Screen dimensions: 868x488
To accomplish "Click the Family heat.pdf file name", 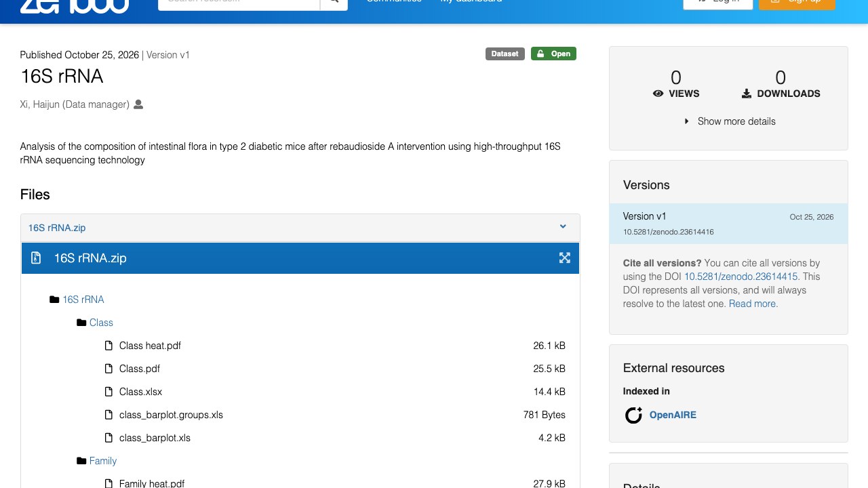I will point(152,483).
